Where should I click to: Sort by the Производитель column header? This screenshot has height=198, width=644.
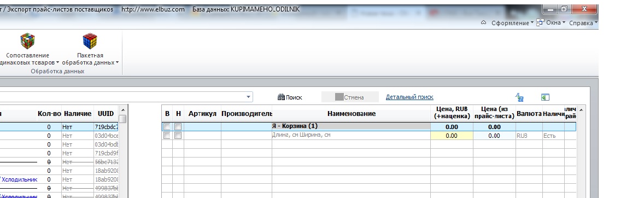tap(247, 114)
